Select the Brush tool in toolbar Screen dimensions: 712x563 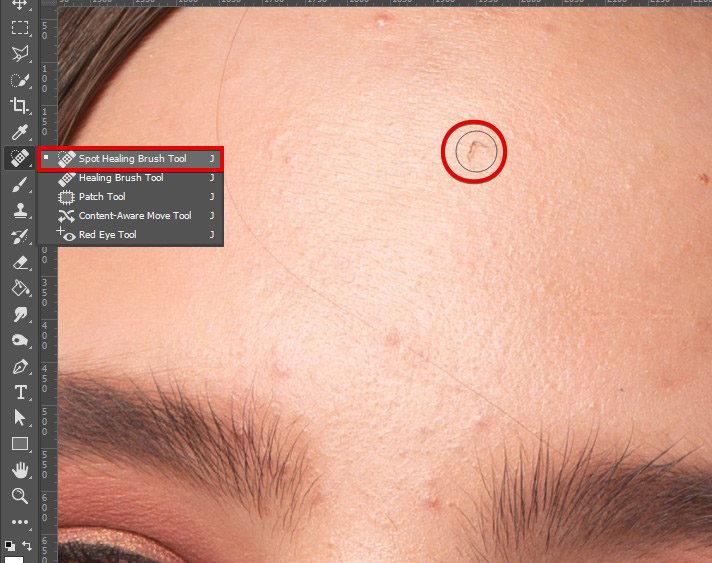[x=19, y=184]
